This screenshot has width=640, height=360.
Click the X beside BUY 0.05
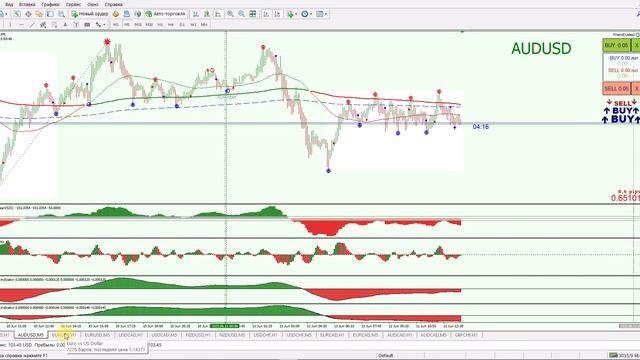636,45
